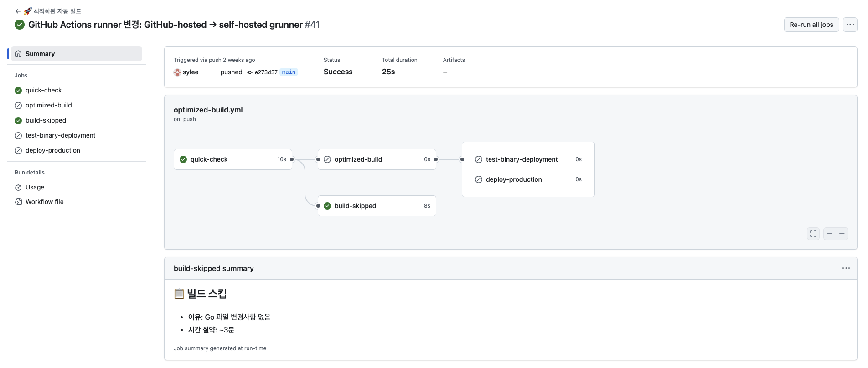Zoom out the workflow graph

[830, 234]
